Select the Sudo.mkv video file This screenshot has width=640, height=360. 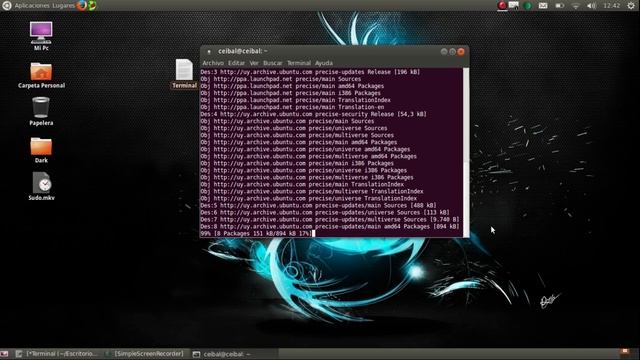(x=41, y=186)
